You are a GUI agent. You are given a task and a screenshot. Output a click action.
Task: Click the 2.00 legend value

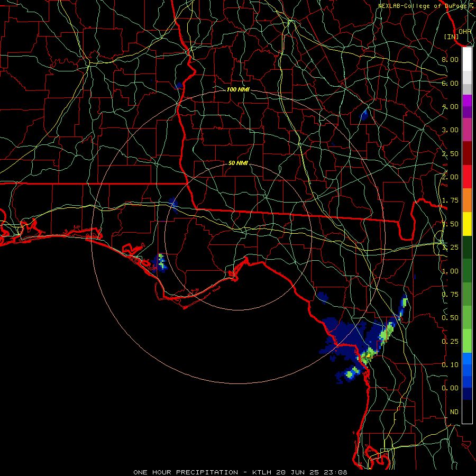[x=450, y=177]
